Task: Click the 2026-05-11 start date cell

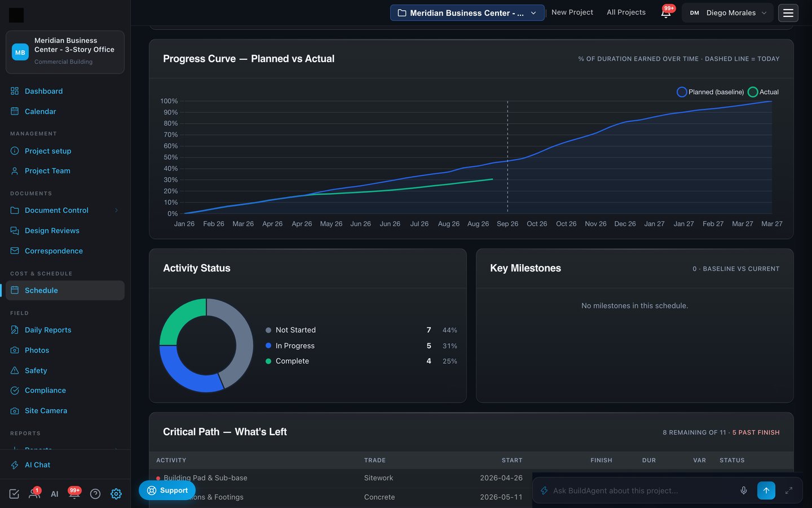Action: pyautogui.click(x=501, y=497)
